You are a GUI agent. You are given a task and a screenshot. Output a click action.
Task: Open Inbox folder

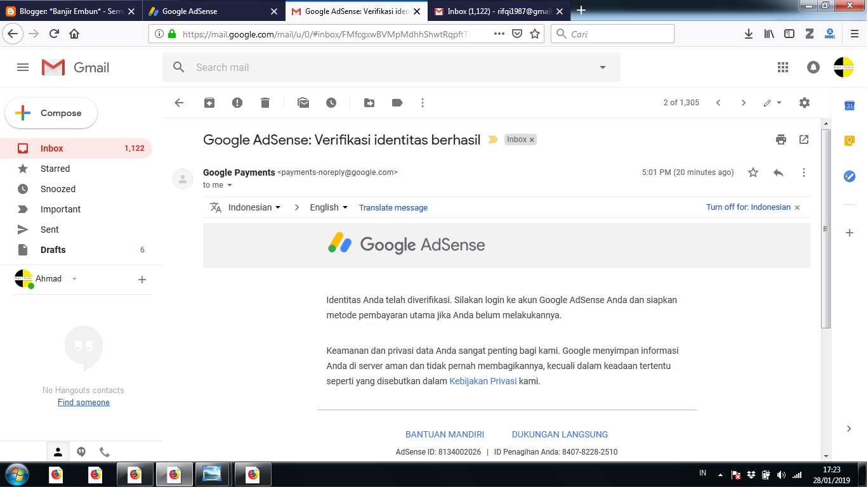76,148
